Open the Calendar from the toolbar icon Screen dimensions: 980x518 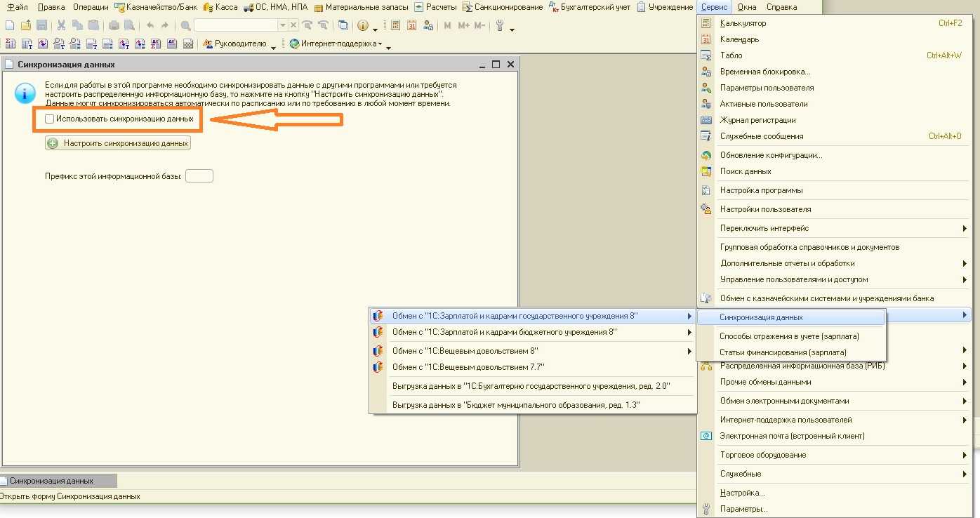tap(411, 25)
